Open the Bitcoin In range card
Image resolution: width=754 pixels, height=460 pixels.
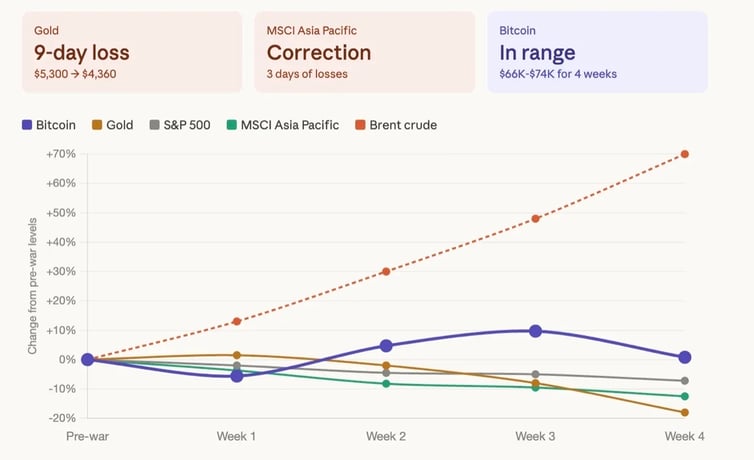click(x=597, y=52)
